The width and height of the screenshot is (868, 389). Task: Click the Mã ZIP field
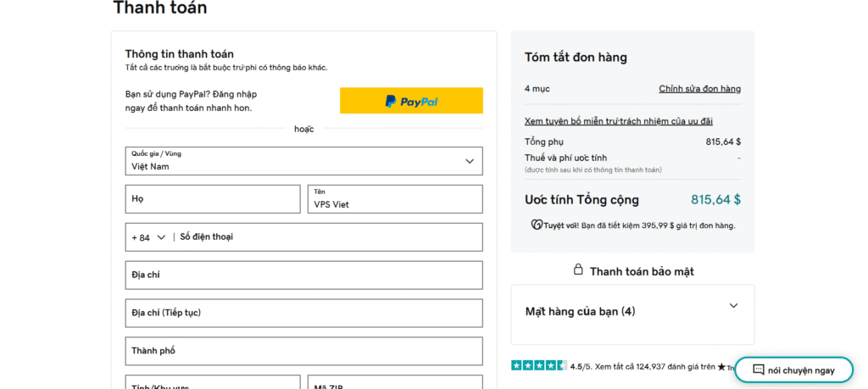click(x=394, y=383)
